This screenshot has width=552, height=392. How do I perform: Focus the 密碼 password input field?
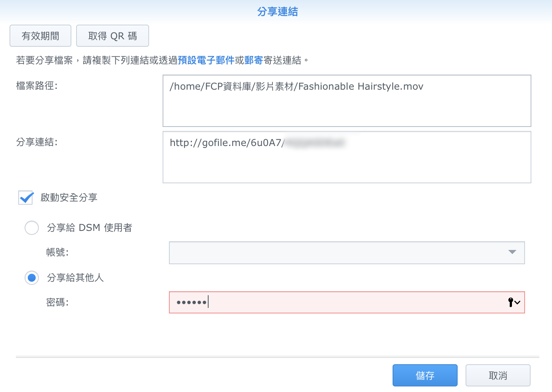(x=337, y=302)
